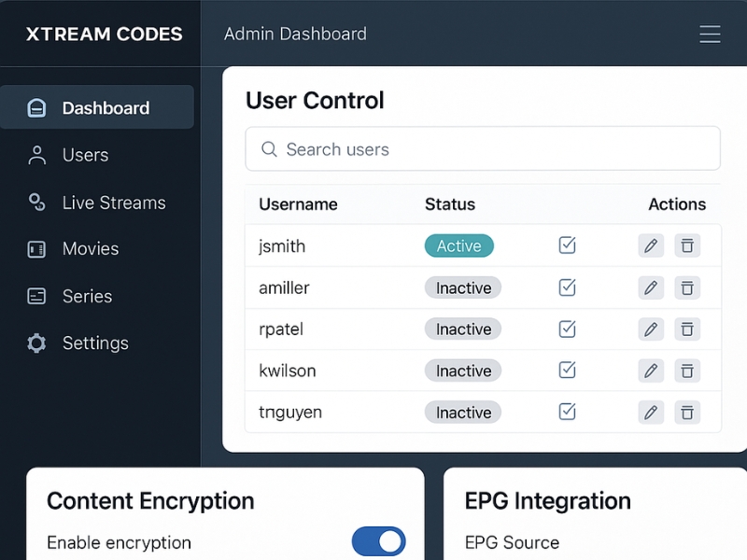Screen dimensions: 747x560
Task: Delete user amiller with trash icon
Action: click(687, 287)
